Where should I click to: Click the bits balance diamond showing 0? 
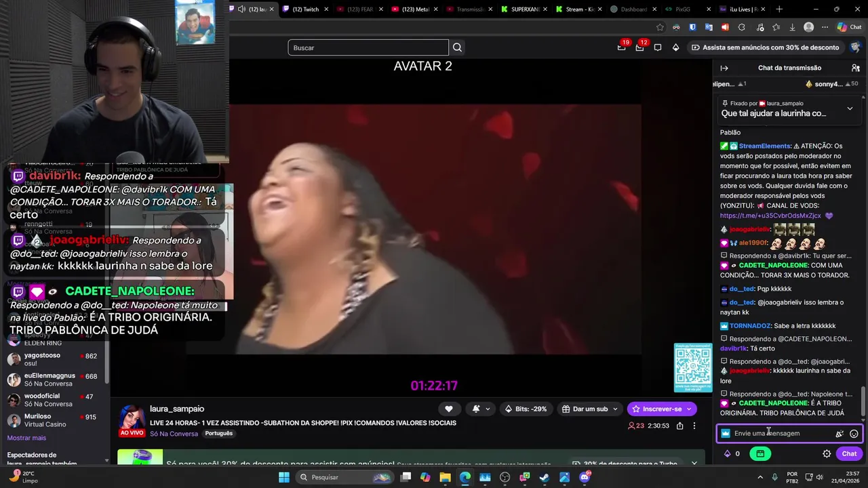tap(732, 453)
